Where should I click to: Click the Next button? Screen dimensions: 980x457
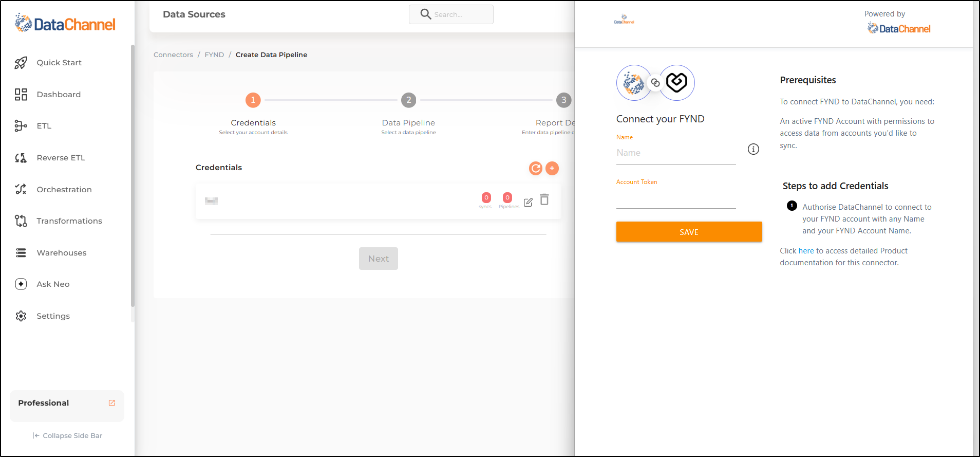click(378, 259)
